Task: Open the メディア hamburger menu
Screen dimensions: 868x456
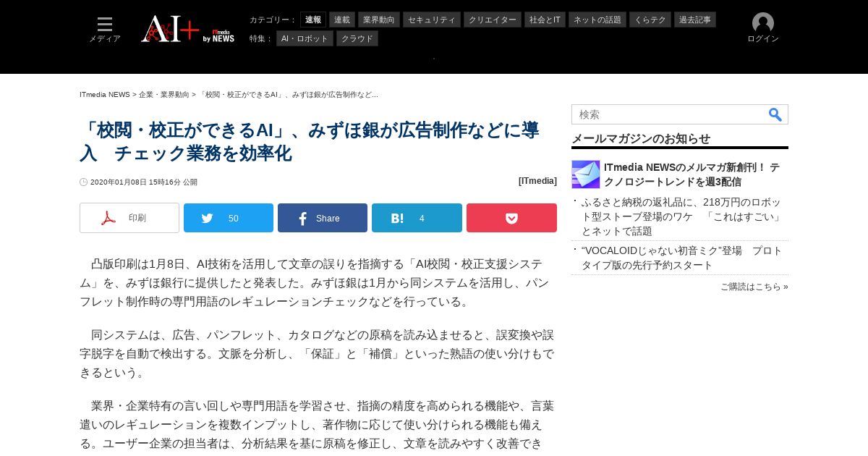Action: click(105, 30)
